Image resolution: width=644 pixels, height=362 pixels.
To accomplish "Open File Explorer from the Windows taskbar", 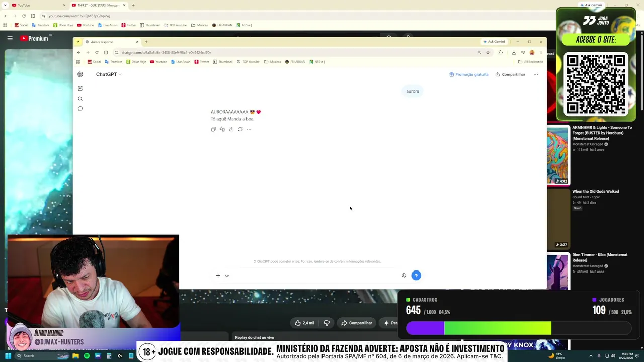I will pos(75,356).
